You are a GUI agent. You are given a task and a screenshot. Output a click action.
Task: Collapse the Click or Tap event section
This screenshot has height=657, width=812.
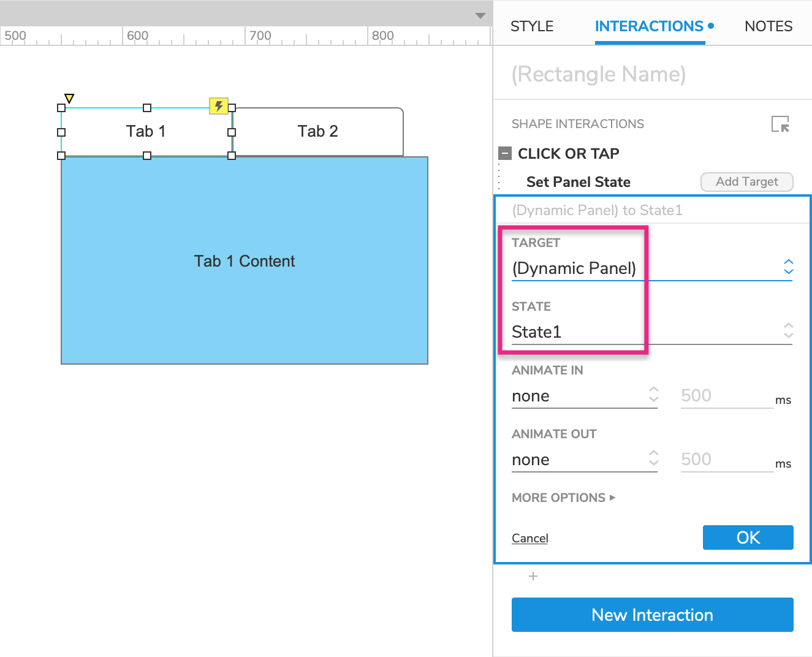[x=505, y=153]
